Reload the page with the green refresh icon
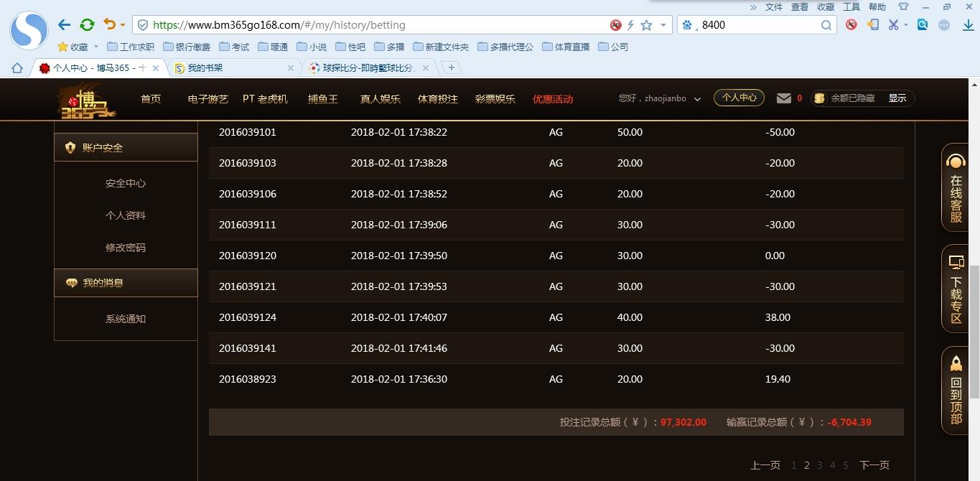Viewport: 980px width, 481px height. (87, 25)
